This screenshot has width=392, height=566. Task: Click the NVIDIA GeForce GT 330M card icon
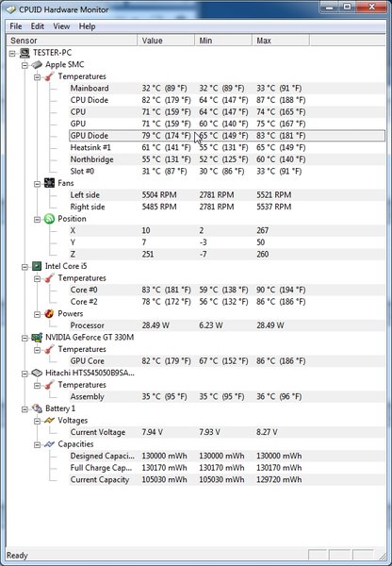[37, 338]
